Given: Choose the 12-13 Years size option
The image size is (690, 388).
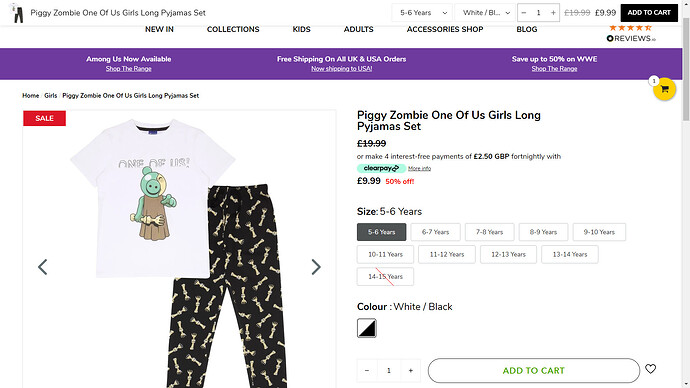Looking at the screenshot, I should [508, 254].
